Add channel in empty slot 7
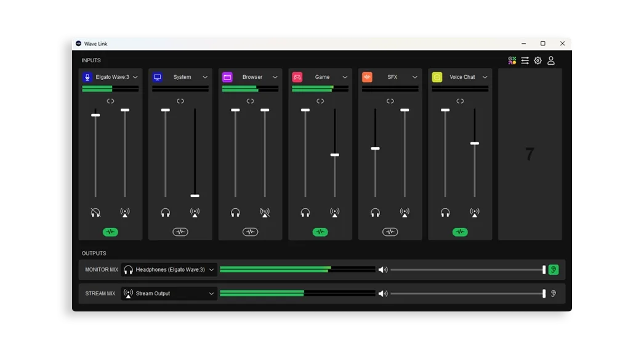 point(530,154)
